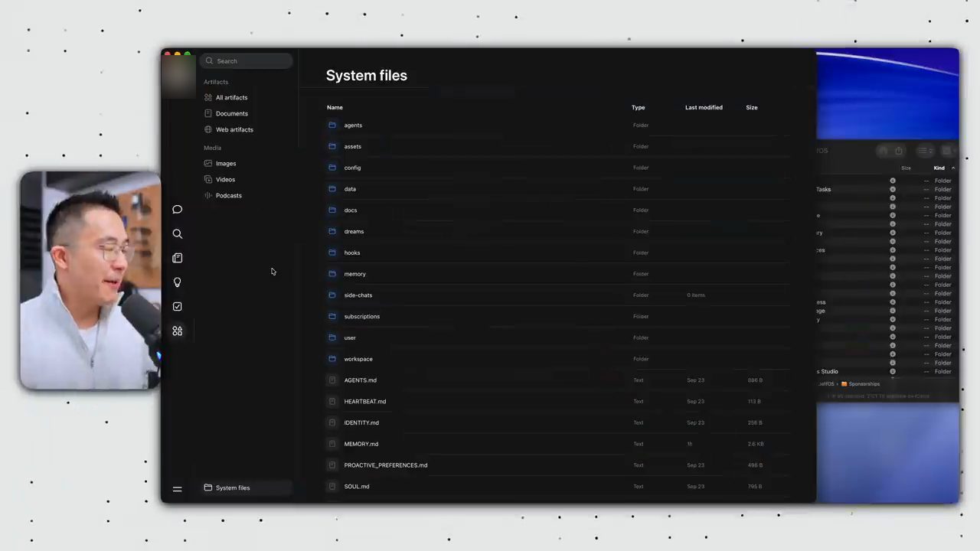Click the share icon in the Finder toolbar
Screen dimensions: 980x551
899,151
